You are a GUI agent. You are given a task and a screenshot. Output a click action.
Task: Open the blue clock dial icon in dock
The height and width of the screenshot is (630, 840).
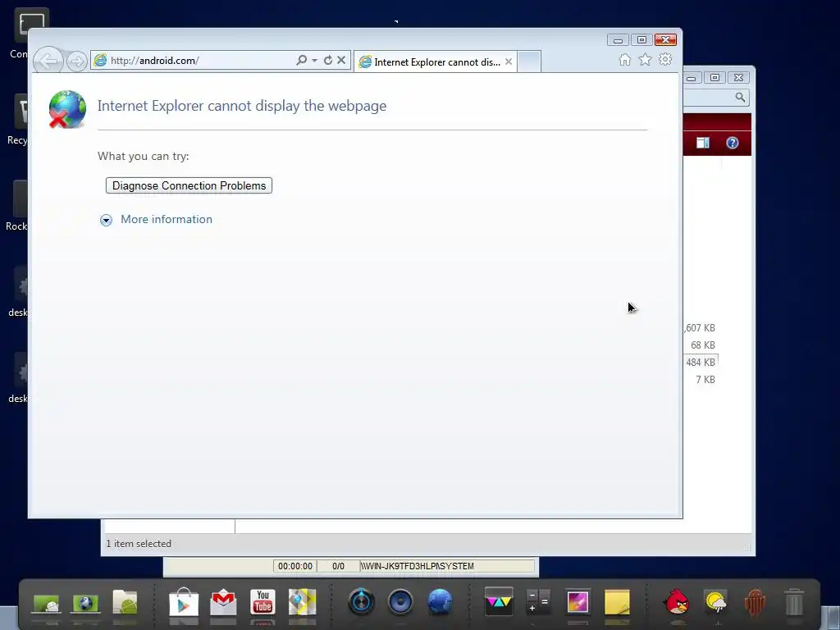click(361, 601)
